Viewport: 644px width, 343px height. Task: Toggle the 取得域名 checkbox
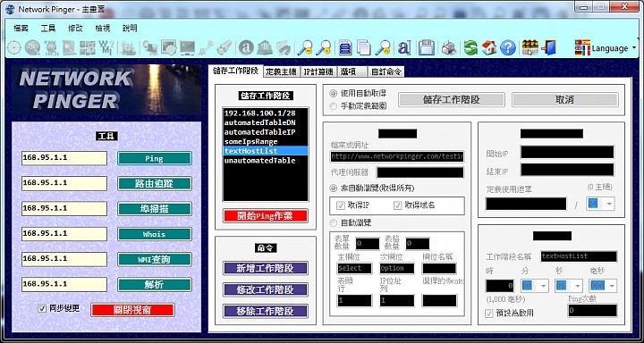397,205
